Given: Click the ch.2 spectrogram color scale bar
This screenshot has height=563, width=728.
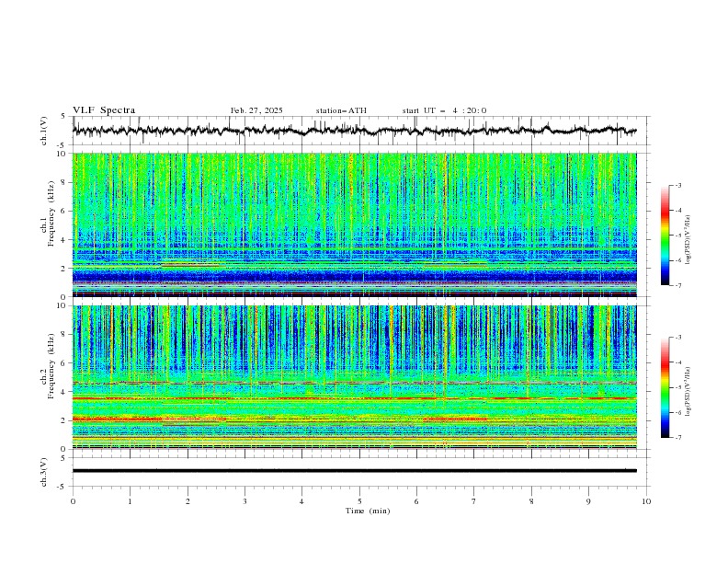Looking at the screenshot, I should pyautogui.click(x=665, y=387).
